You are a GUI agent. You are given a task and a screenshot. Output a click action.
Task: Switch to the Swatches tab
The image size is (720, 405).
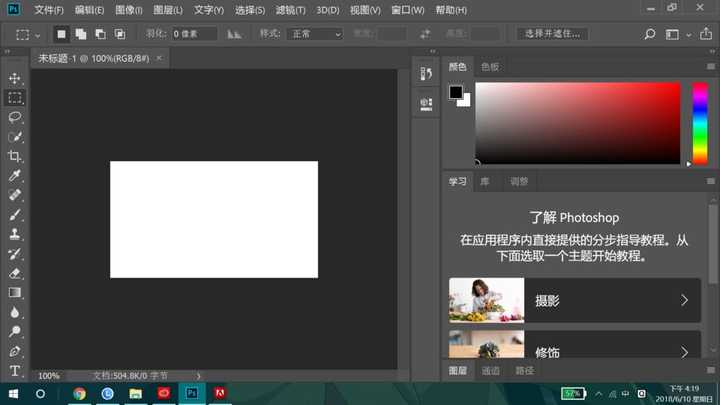tap(490, 67)
